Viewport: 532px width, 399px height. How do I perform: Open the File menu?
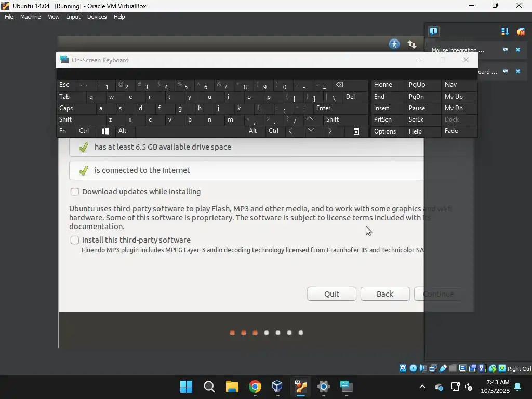point(9,17)
